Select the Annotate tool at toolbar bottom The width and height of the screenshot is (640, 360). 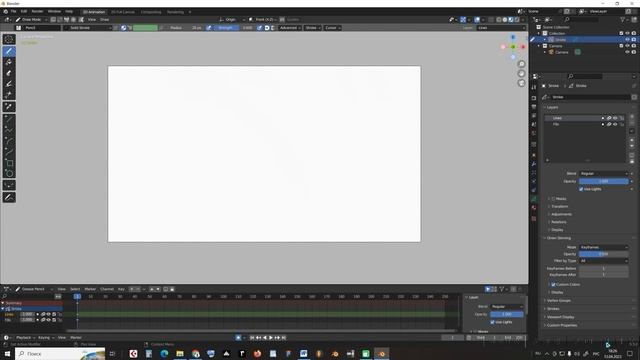(9, 198)
